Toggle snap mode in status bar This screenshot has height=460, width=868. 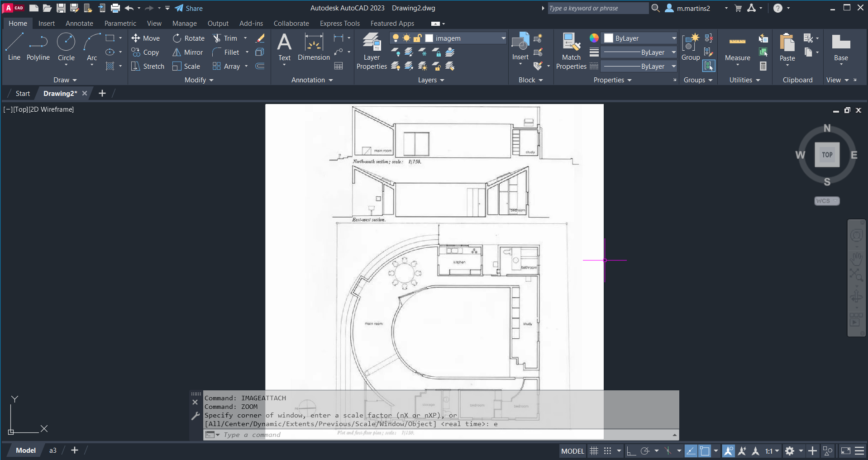click(607, 451)
